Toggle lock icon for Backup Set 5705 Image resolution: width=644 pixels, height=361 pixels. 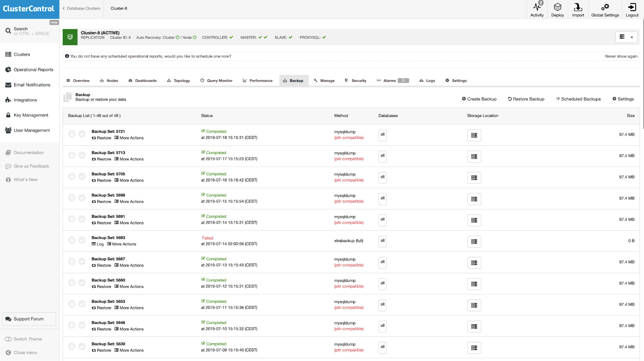pos(72,176)
